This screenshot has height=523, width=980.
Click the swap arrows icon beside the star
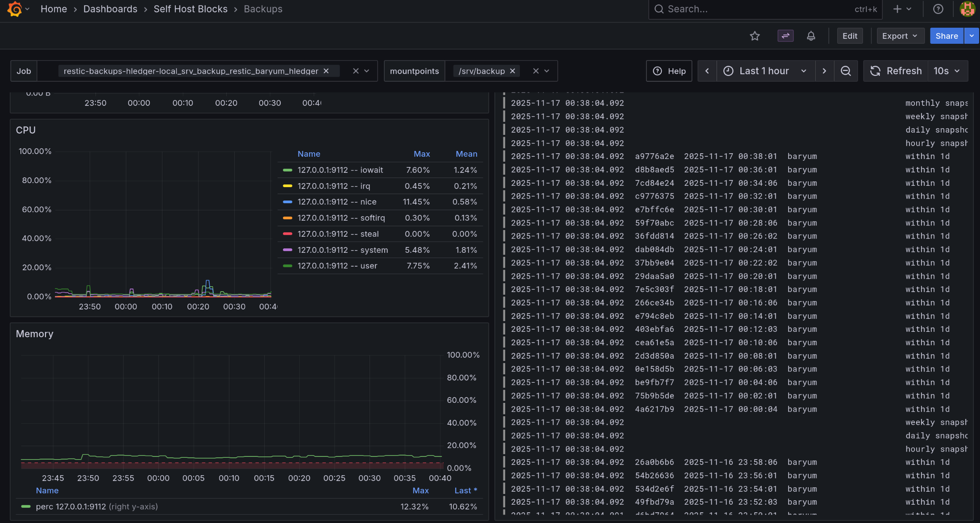click(785, 36)
